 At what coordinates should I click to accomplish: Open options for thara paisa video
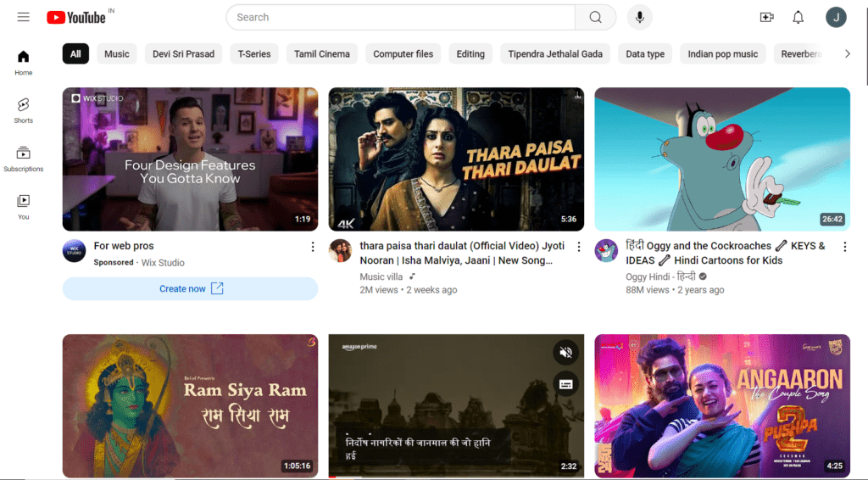579,247
